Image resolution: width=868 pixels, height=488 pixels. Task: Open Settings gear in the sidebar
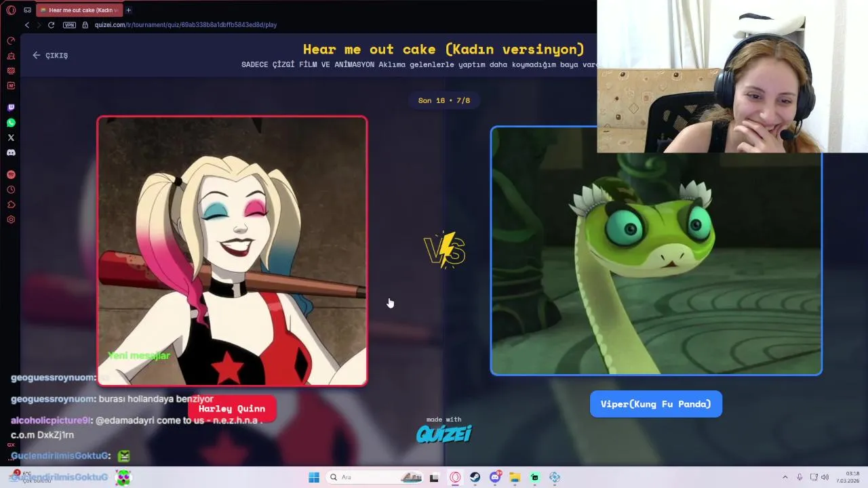11,220
